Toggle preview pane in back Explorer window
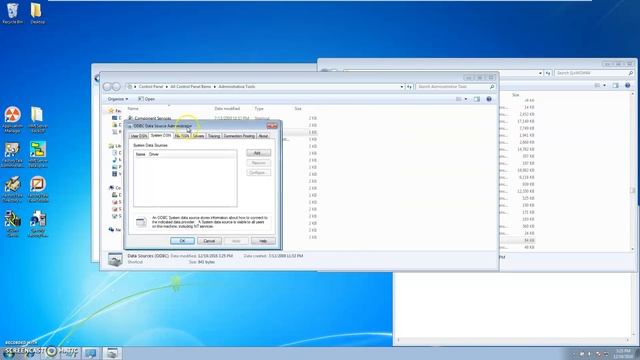The image size is (640, 360). (x=616, y=85)
